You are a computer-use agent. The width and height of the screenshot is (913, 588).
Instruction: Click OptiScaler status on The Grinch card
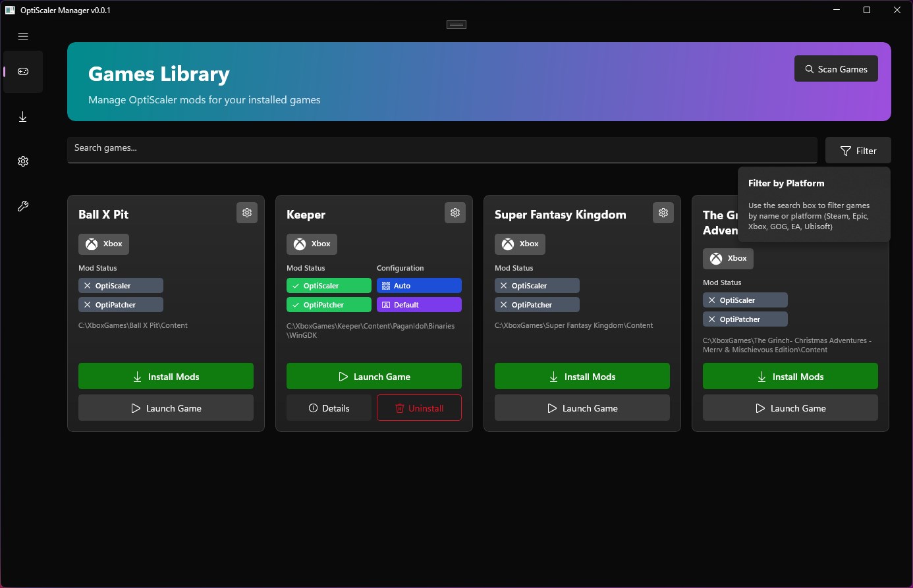tap(745, 300)
